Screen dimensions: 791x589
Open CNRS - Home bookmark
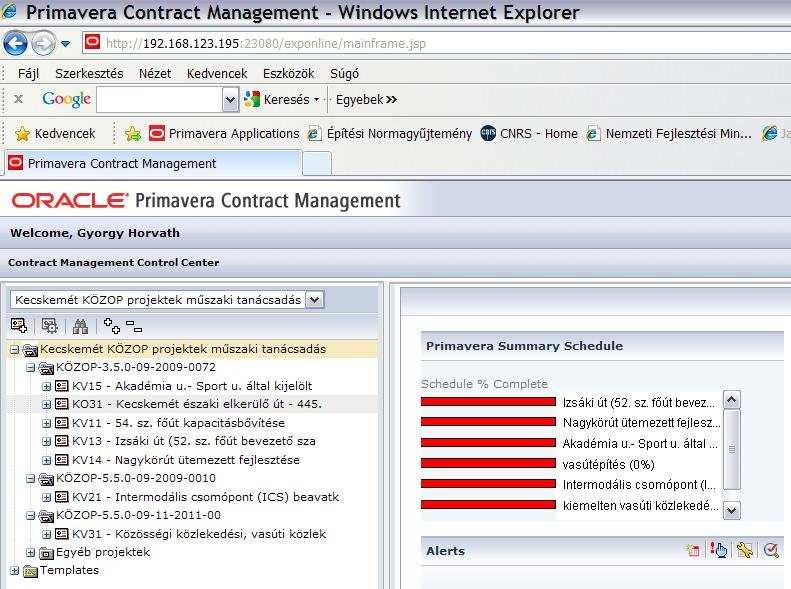pyautogui.click(x=529, y=134)
